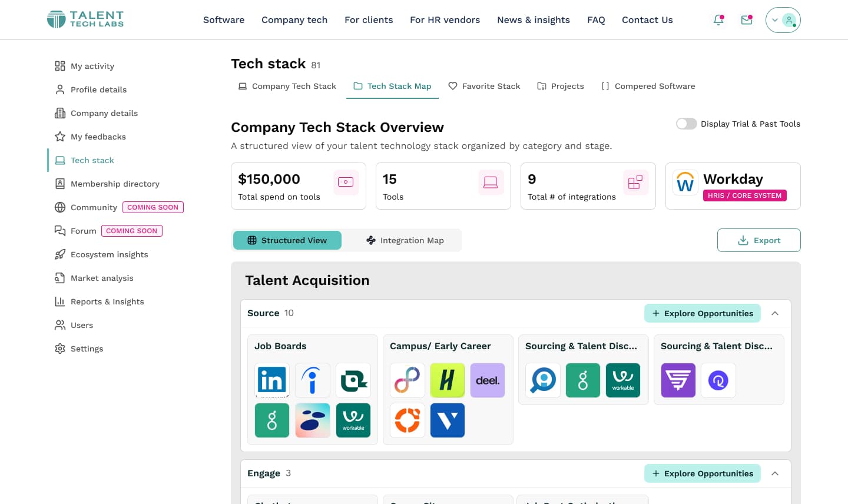
Task: Open the profile avatar dropdown
Action: 783,19
